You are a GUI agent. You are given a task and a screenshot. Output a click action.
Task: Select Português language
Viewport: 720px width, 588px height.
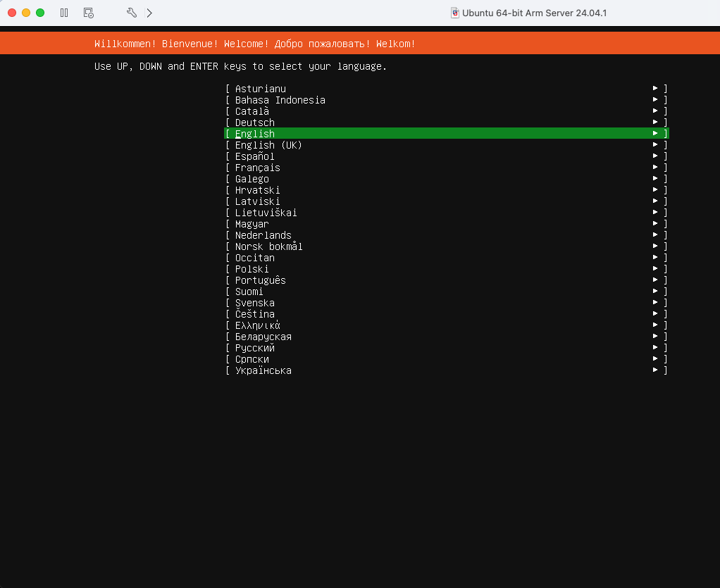(x=447, y=280)
